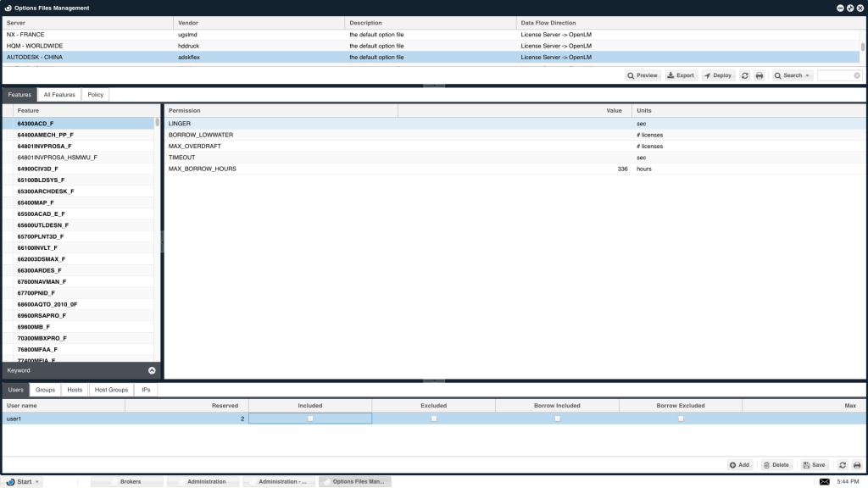This screenshot has width=868, height=488.
Task: Clear the search field using the X icon
Action: coord(857,75)
